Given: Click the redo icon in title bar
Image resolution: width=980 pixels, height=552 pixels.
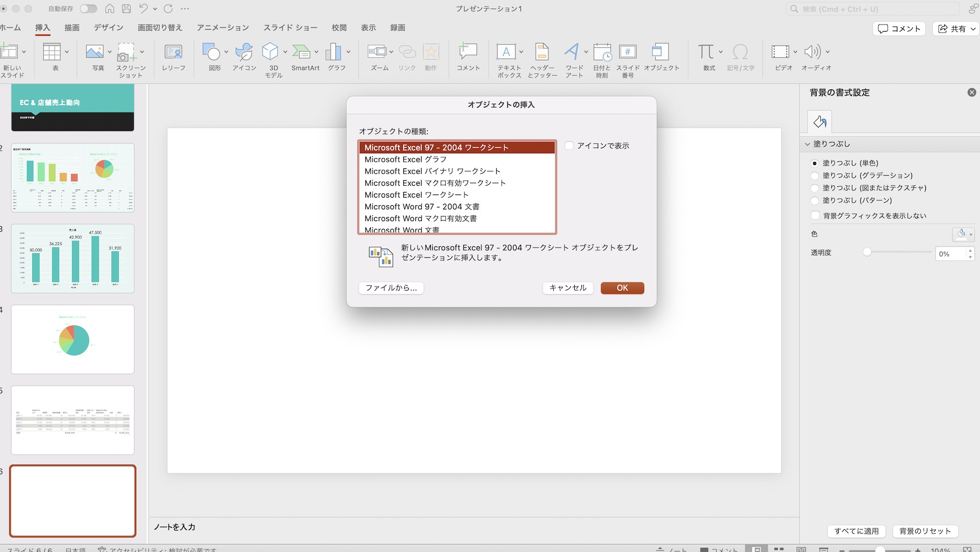Looking at the screenshot, I should pyautogui.click(x=168, y=9).
